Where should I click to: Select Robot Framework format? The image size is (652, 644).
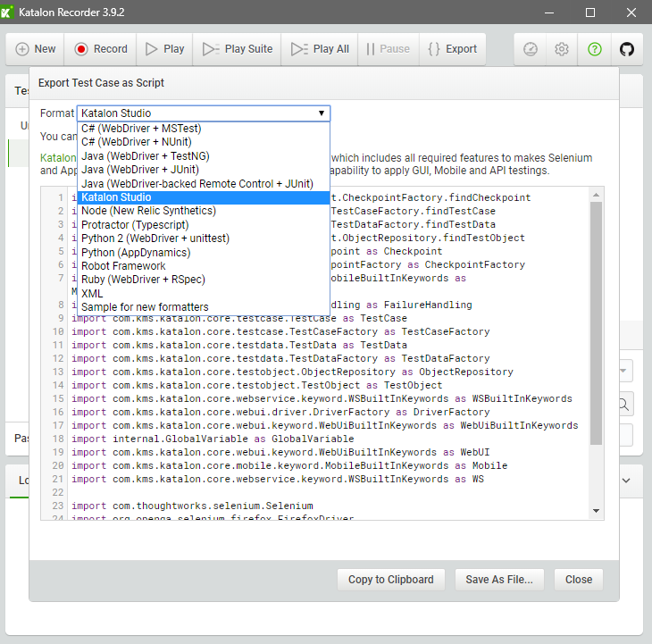(x=204, y=265)
